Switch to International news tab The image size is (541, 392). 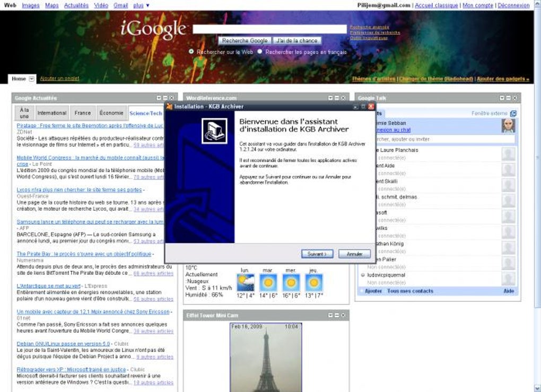[x=52, y=113]
